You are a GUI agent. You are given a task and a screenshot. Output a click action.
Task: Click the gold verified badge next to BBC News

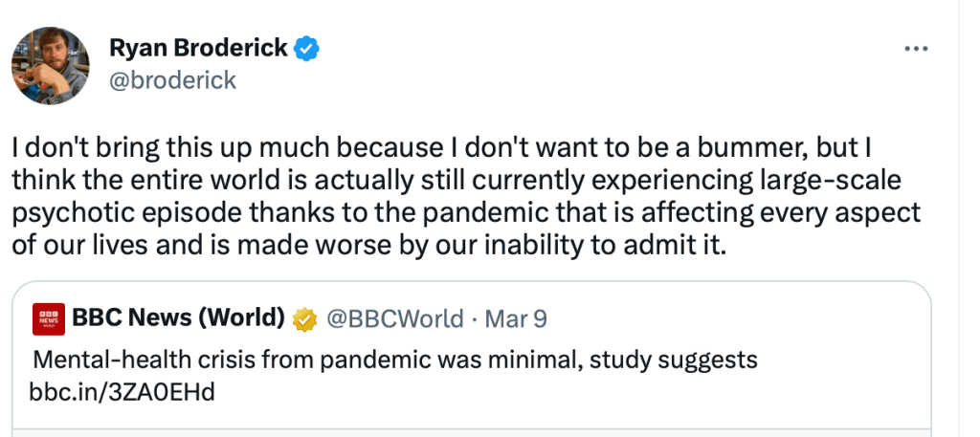(306, 318)
